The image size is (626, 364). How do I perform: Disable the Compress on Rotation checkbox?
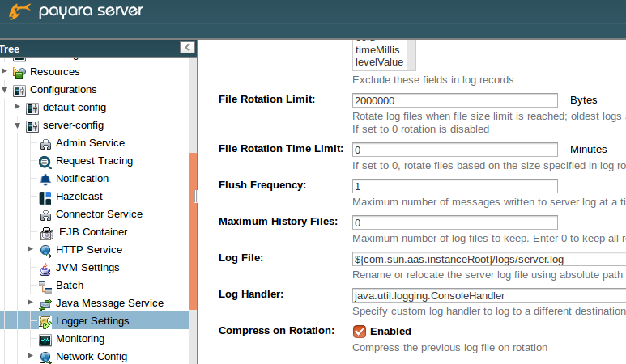[x=360, y=332]
